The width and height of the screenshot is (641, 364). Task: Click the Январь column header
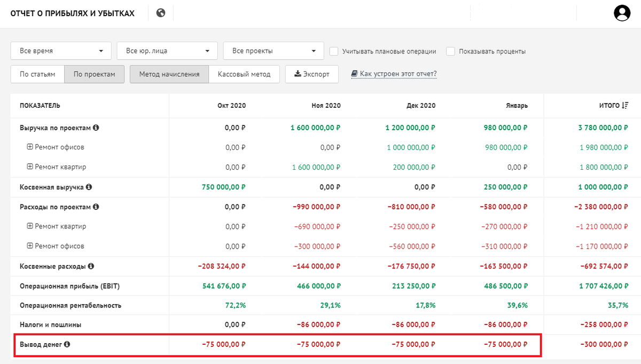(x=517, y=106)
